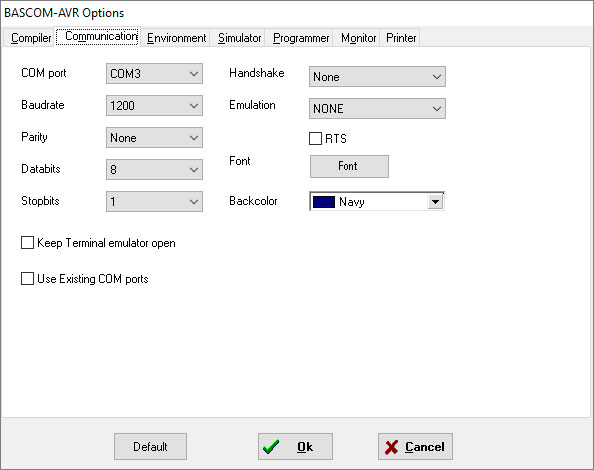
Task: Go to the Programmer tab
Action: (x=301, y=38)
